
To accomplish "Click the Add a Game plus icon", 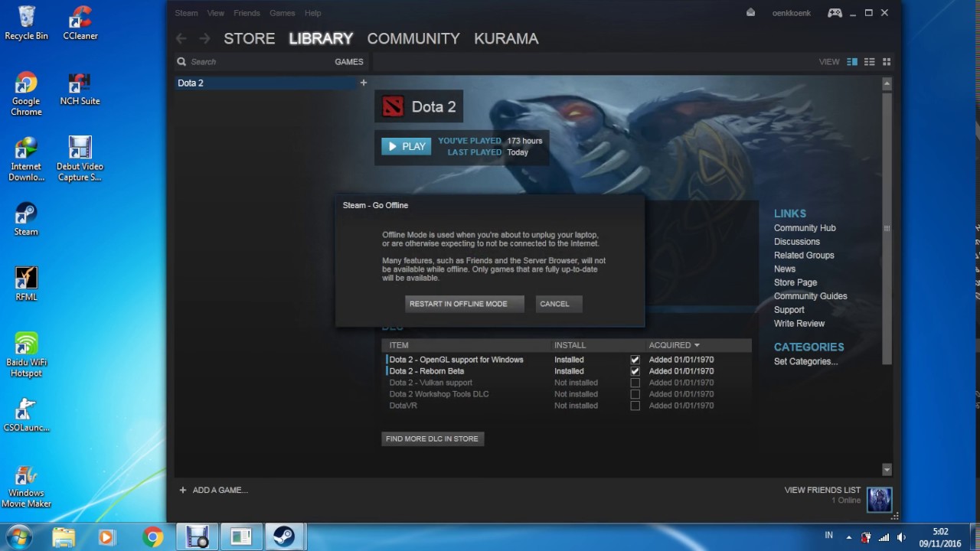I will (182, 490).
